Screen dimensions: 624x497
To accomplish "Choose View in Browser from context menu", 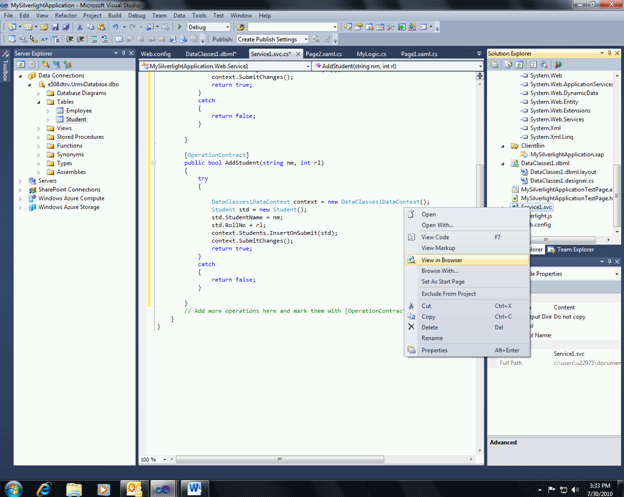I will 441,260.
